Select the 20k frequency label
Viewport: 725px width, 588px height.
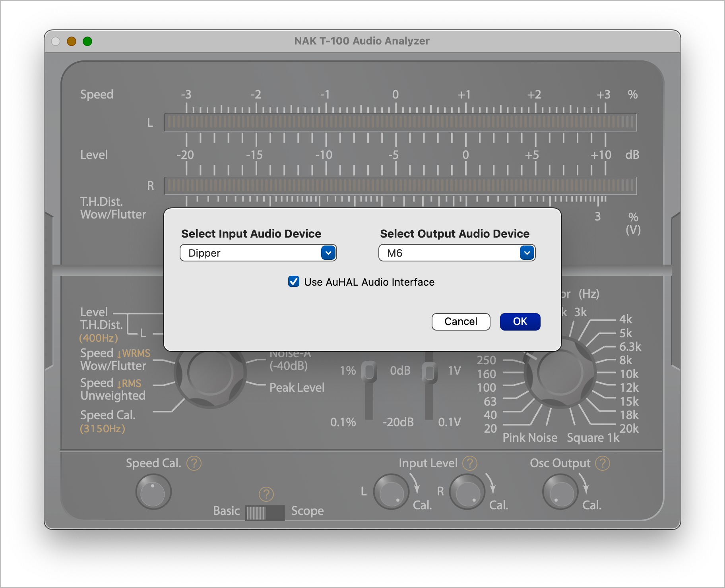[629, 428]
